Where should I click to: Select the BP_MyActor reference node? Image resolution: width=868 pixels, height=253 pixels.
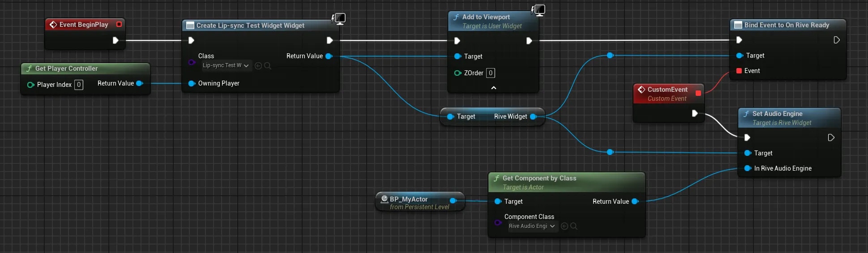click(420, 202)
